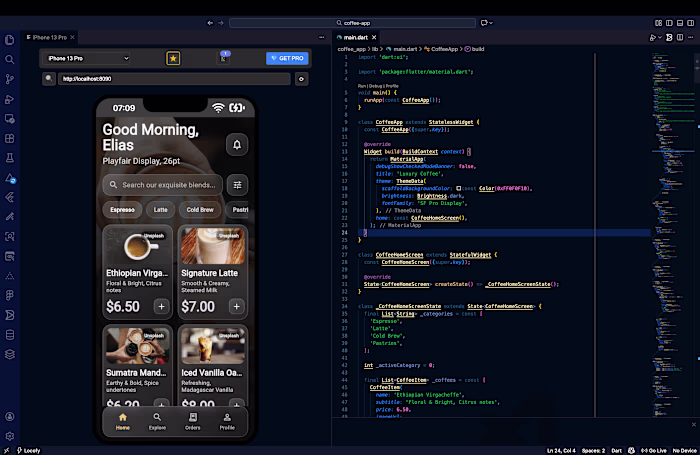
Task: Open the Signature Latte coffee thumbnail
Action: pos(212,246)
